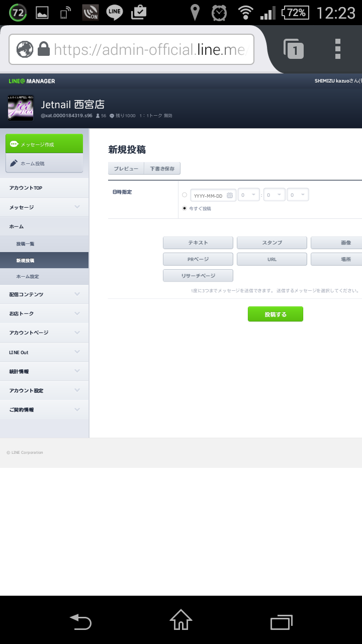
Task: Tap the alarm clock icon in status bar
Action: [x=219, y=13]
